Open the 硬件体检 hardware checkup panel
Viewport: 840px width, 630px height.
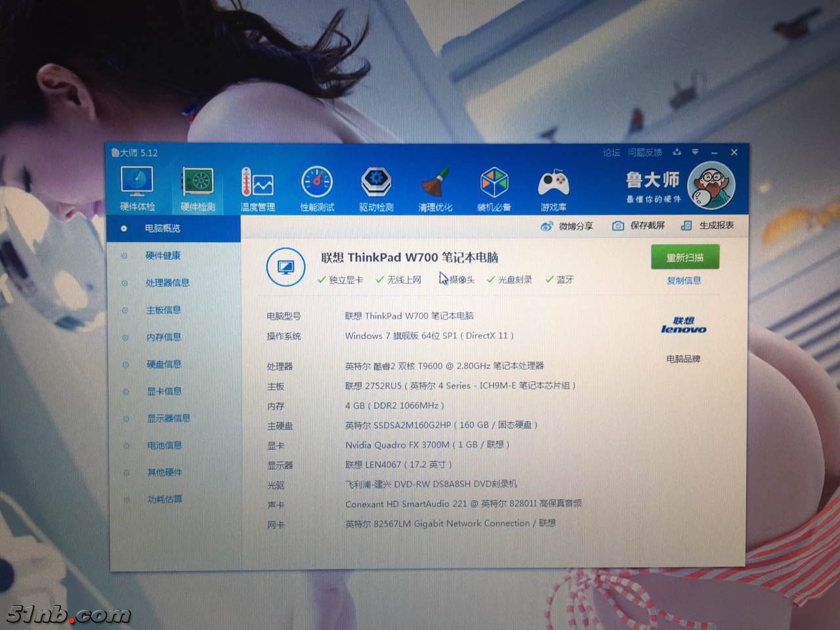136,187
